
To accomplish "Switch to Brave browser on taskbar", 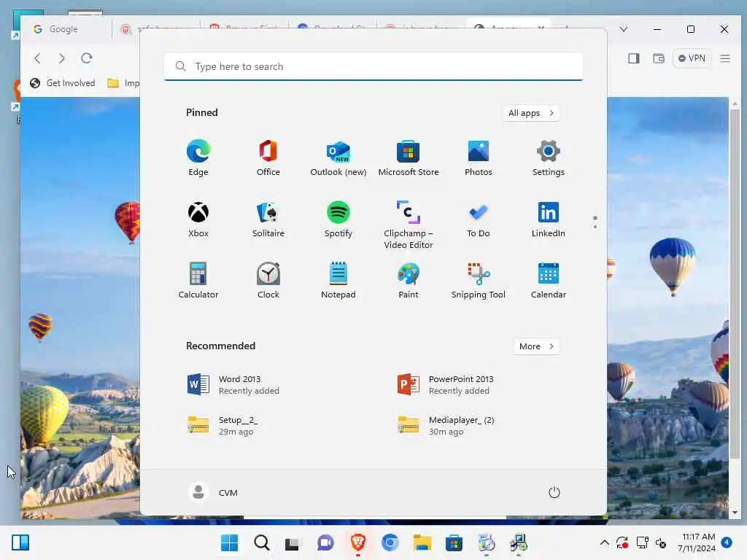I will click(357, 542).
